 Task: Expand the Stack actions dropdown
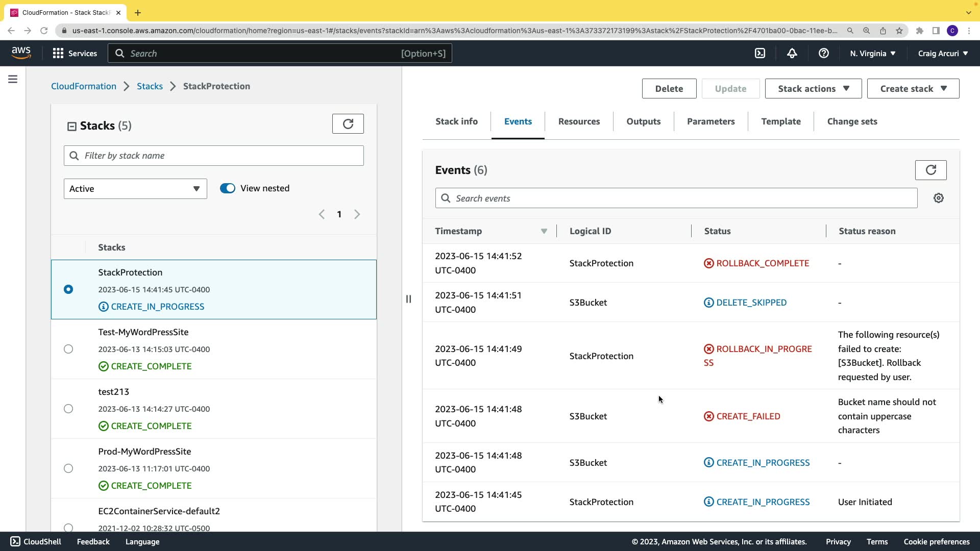point(813,89)
